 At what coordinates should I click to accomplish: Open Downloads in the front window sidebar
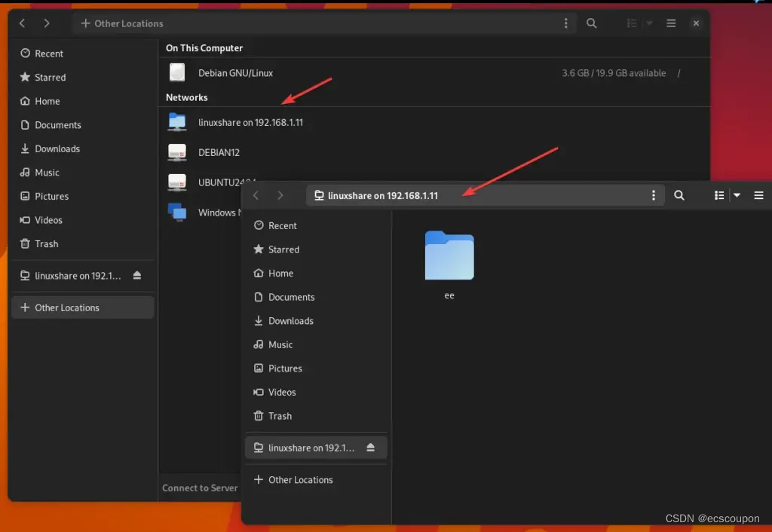290,321
